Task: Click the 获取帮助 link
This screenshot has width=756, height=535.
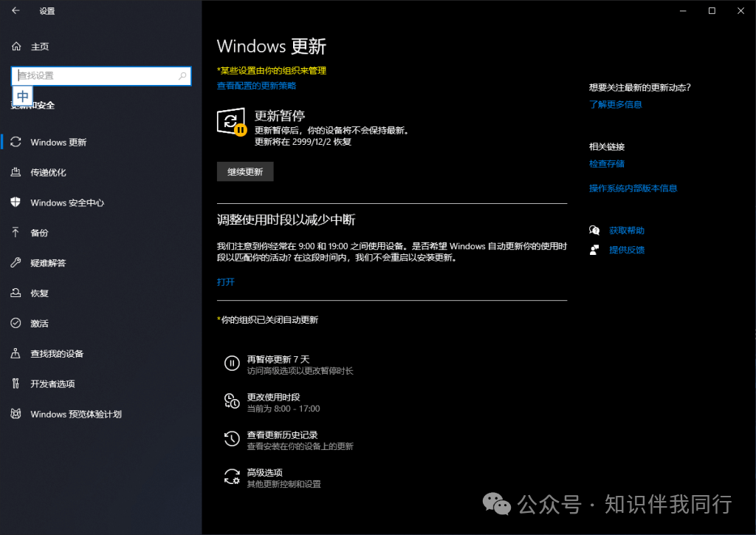Action: (627, 231)
